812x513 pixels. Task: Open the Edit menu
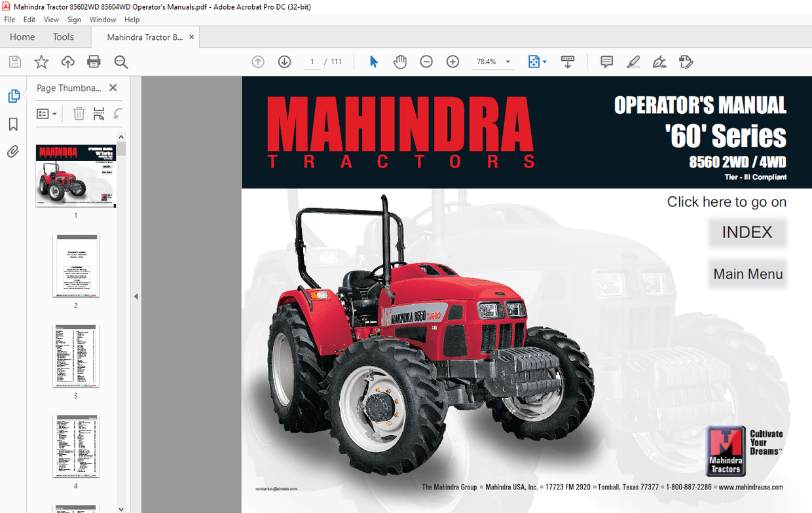pos(29,20)
